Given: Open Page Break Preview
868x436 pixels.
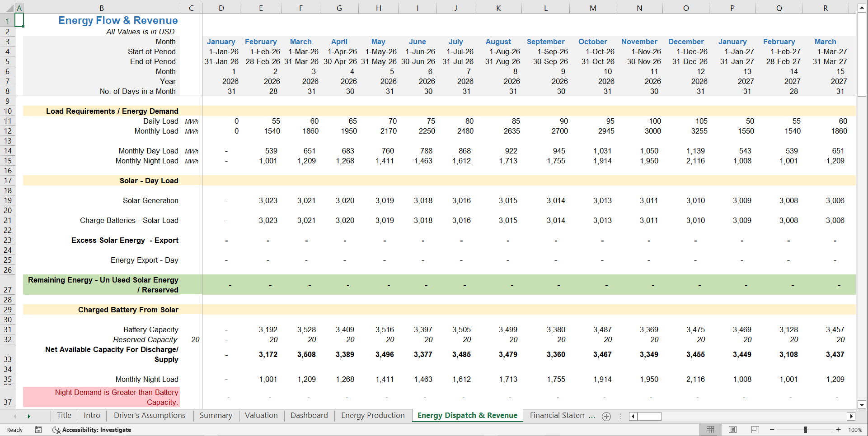Looking at the screenshot, I should [755, 430].
